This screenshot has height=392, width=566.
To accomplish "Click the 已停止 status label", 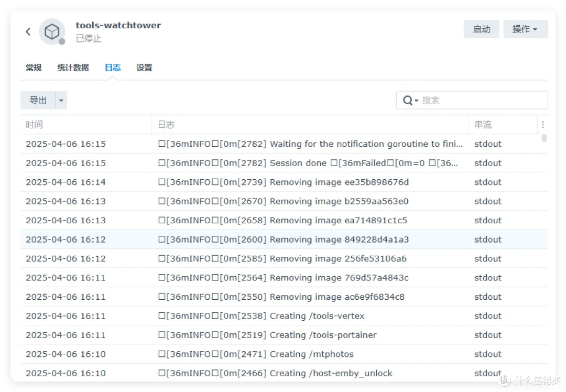I will 89,38.
